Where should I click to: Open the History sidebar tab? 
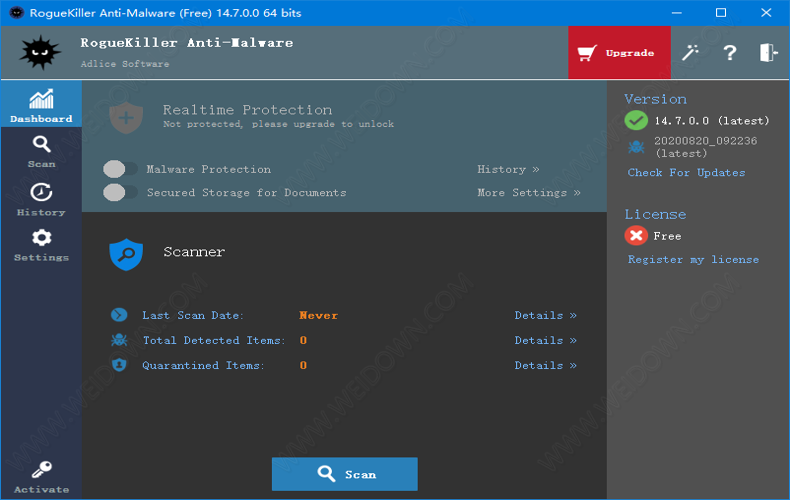pos(41,199)
